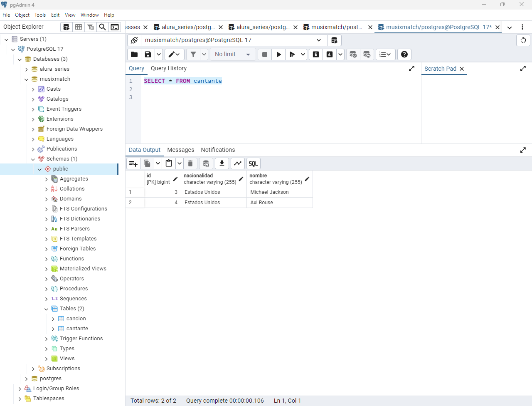Maximize the Data Output panel with expand arrow

pyautogui.click(x=523, y=150)
